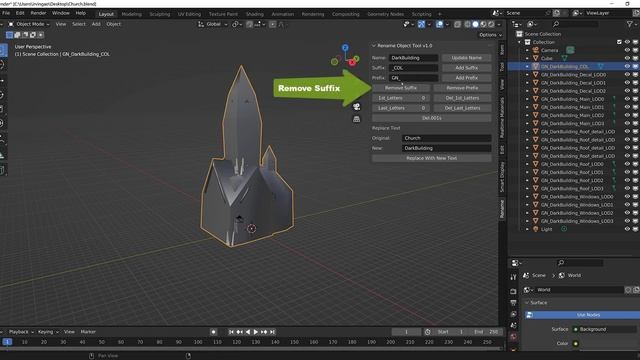
Task: Switch to Modeling workspace tab
Action: pyautogui.click(x=131, y=14)
